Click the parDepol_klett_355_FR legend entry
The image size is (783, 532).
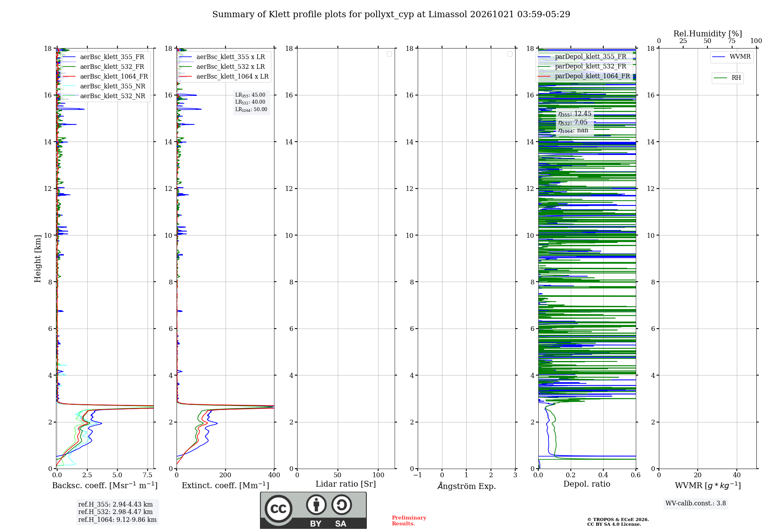click(583, 57)
